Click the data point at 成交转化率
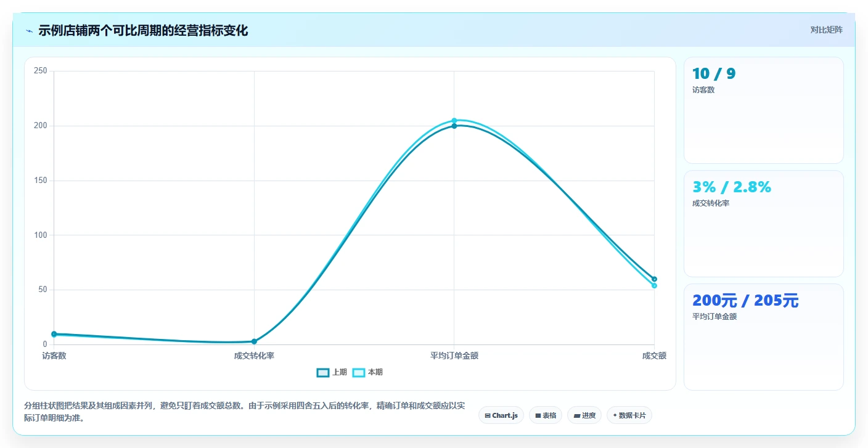Image resolution: width=868 pixels, height=448 pixels. click(x=254, y=341)
